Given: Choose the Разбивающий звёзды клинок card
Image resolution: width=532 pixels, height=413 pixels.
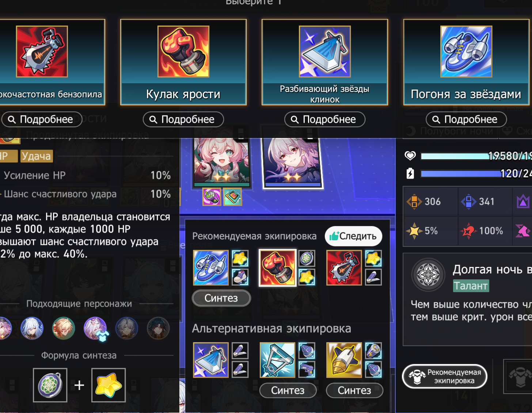Looking at the screenshot, I should pos(325,62).
